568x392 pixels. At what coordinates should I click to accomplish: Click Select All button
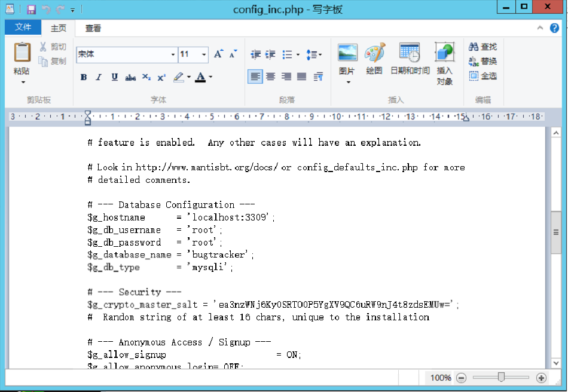483,76
